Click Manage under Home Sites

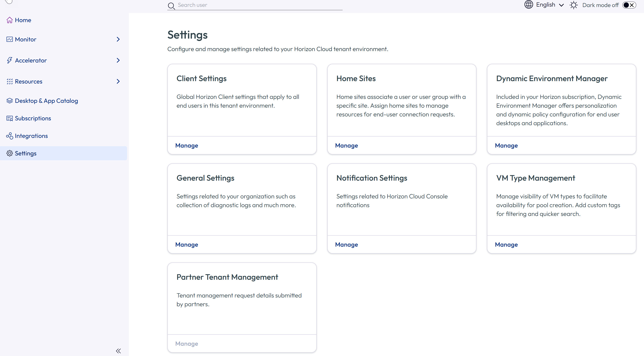point(346,145)
